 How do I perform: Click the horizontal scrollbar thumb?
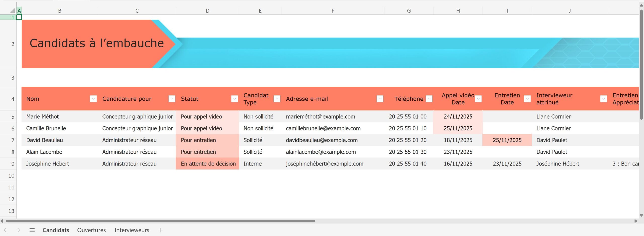pos(160,221)
